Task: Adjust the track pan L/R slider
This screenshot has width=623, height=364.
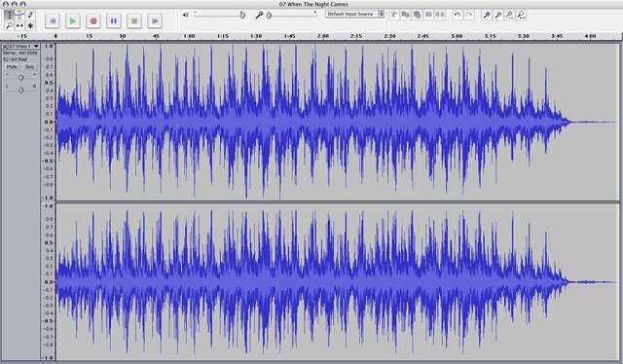Action: coord(20,90)
